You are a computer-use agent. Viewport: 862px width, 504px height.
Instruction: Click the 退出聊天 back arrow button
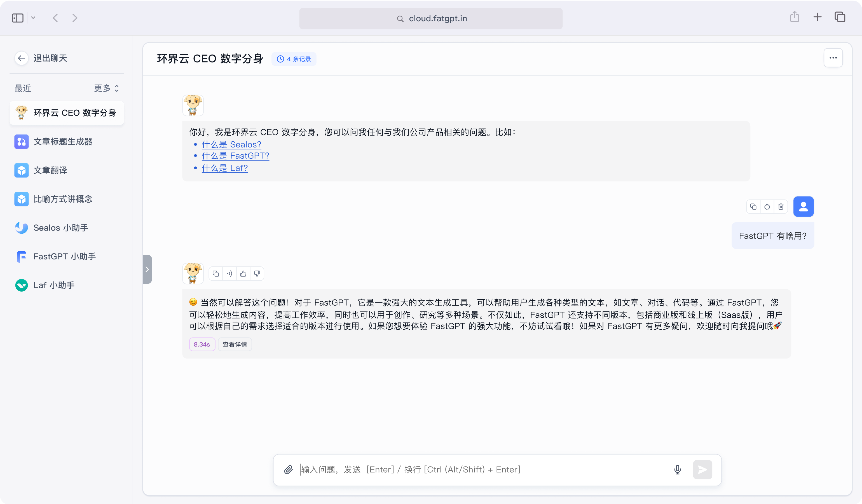pos(22,58)
